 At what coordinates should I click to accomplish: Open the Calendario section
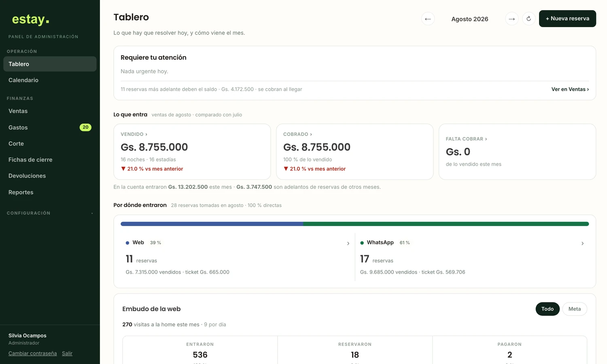tap(50, 80)
